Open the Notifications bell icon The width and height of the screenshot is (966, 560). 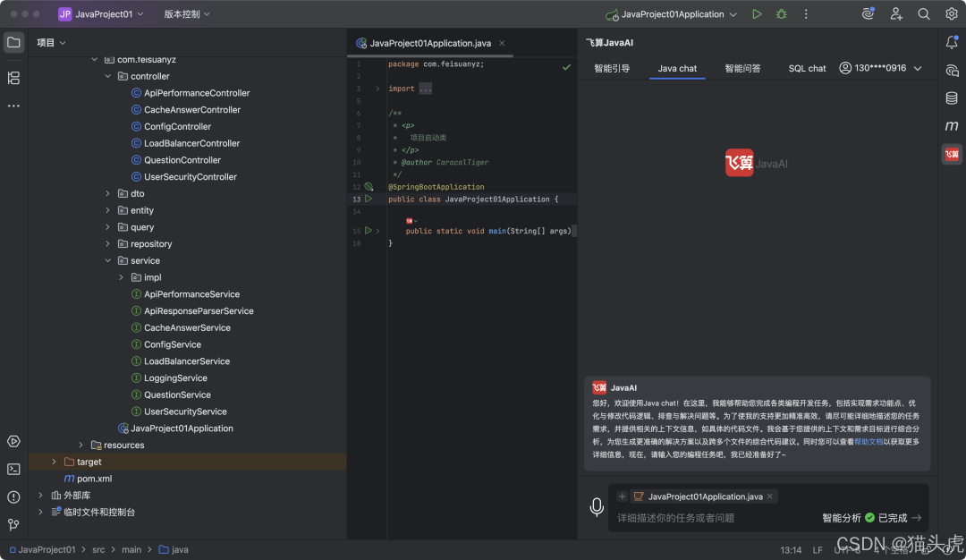coord(952,42)
